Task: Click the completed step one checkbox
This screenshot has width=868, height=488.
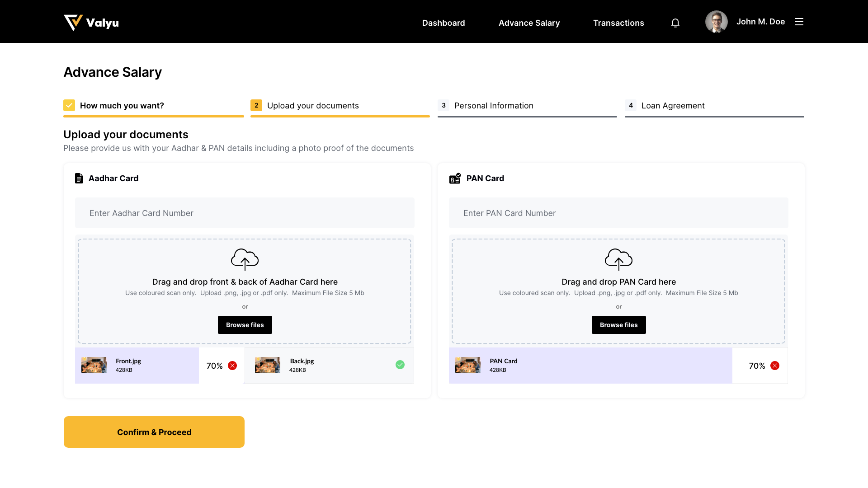Action: pos(69,105)
